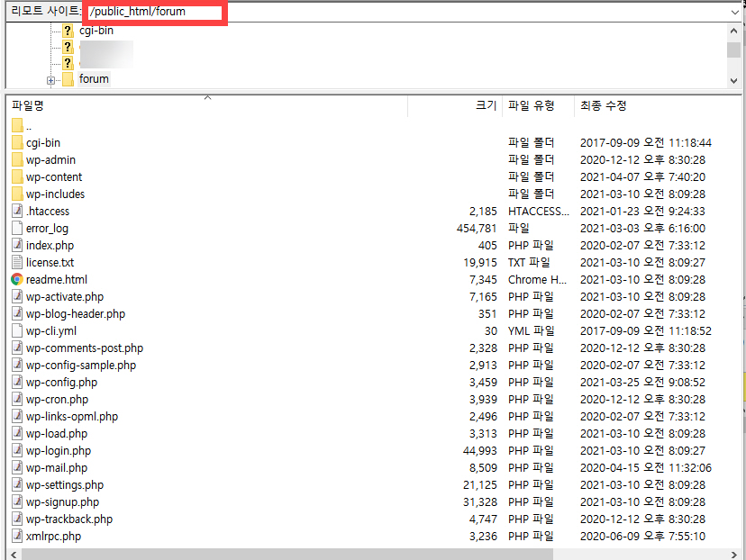Click the wp-activate.php file icon
The height and width of the screenshot is (560, 746).
coord(17,296)
